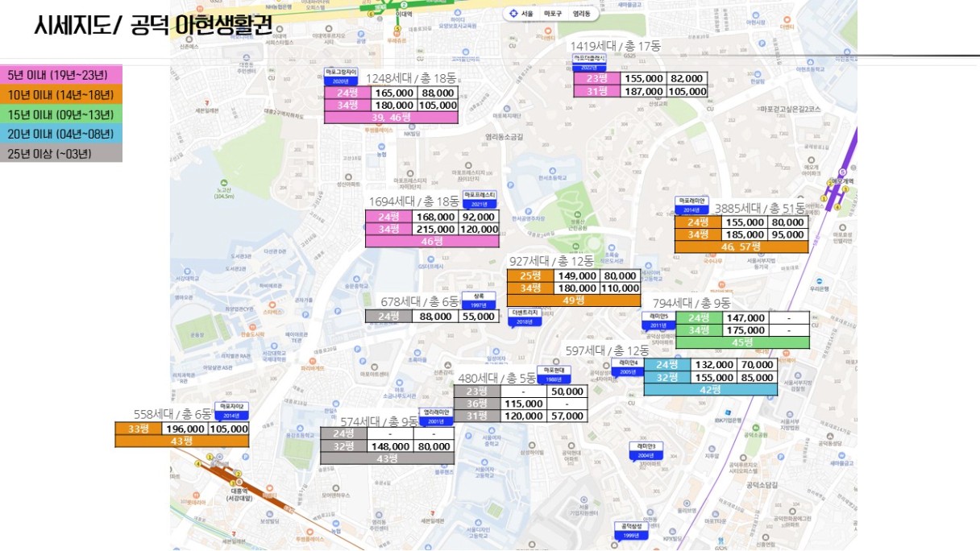980x551 pixels.
Task: Click the 1694세대 / 총 18동 heading
Action: click(x=413, y=201)
